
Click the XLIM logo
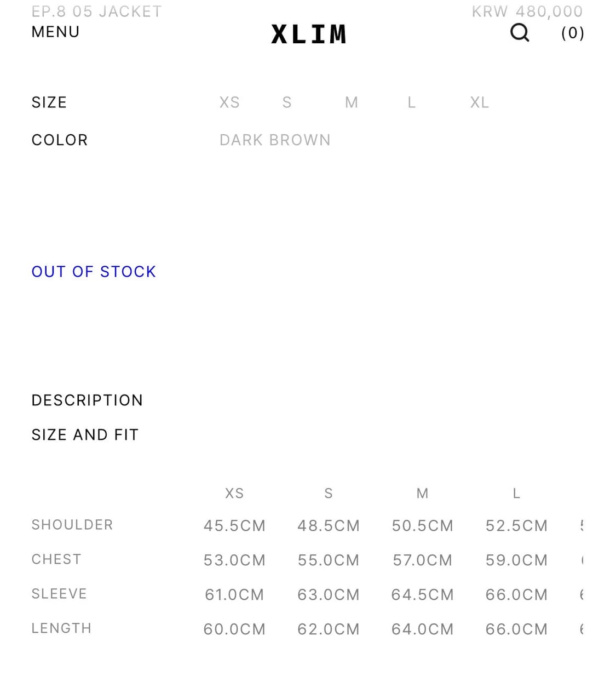308,33
